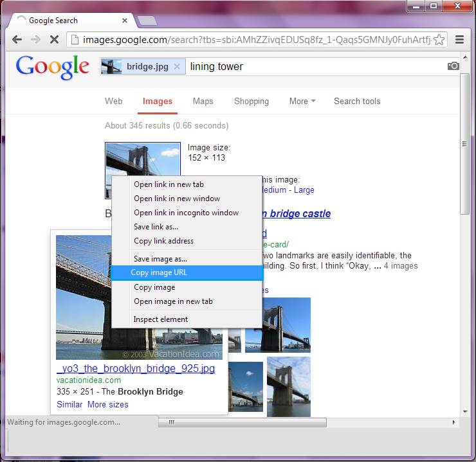The height and width of the screenshot is (462, 476).
Task: Click the horizontal scrollbar thumb
Action: tap(243, 422)
